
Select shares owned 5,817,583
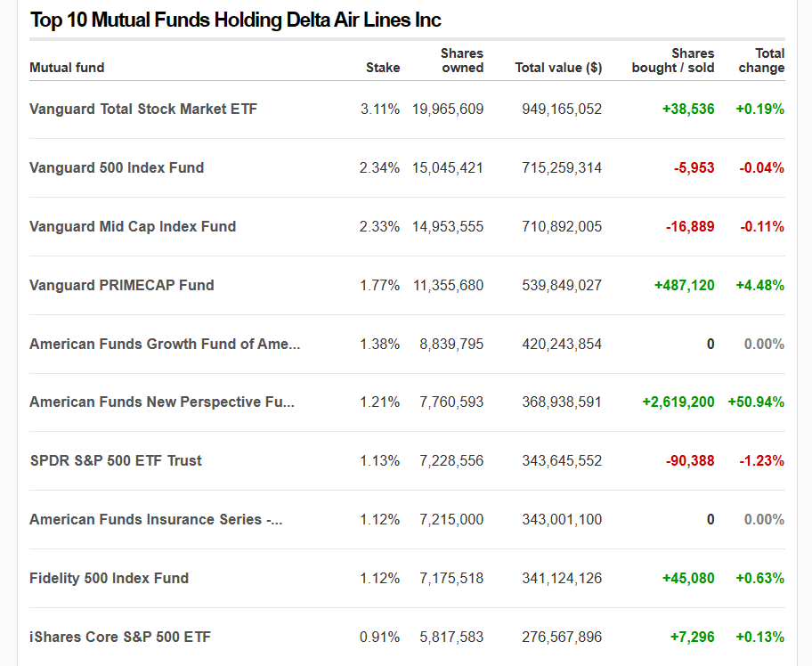click(x=451, y=637)
